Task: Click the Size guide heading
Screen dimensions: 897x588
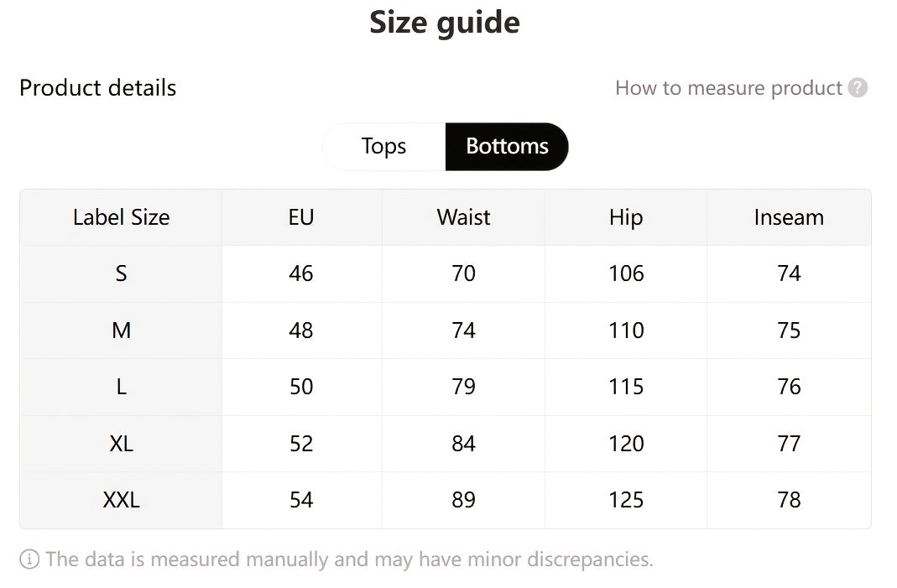Action: pyautogui.click(x=445, y=23)
